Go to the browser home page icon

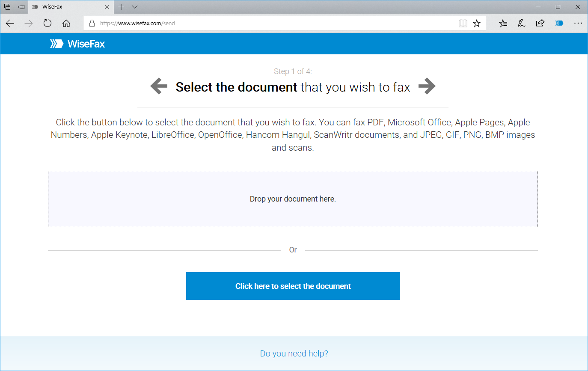(x=66, y=24)
